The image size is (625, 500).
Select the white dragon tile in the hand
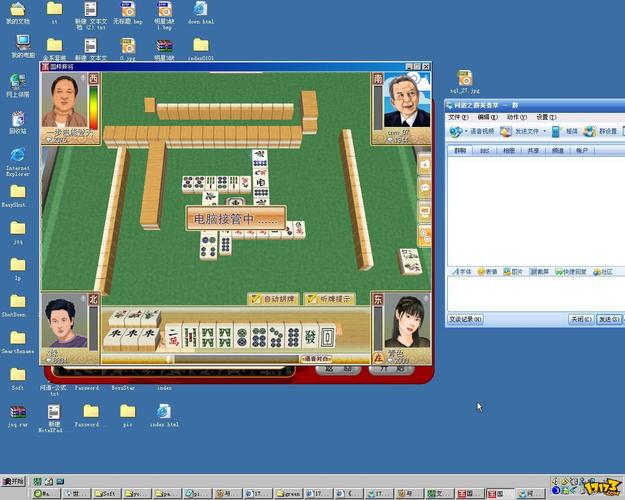[x=327, y=337]
